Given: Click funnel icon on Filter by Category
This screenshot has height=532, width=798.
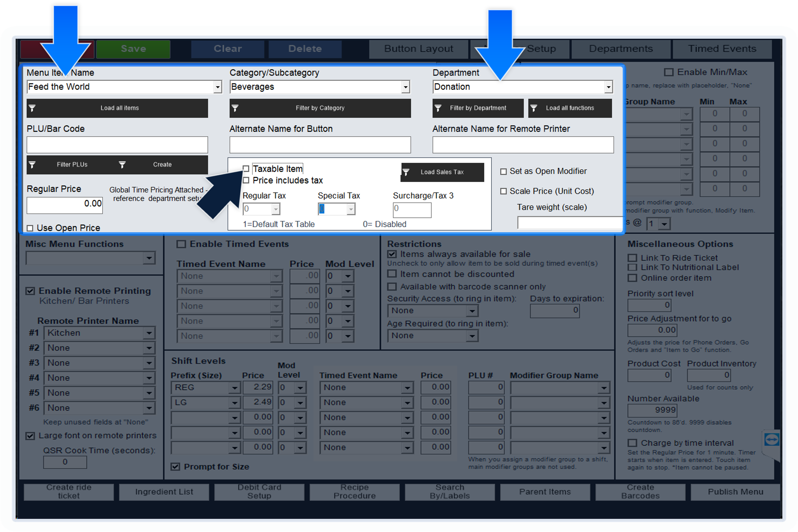Looking at the screenshot, I should tap(235, 108).
